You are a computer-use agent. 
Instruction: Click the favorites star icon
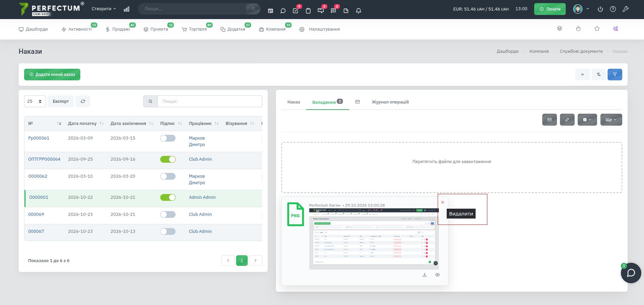tap(597, 29)
